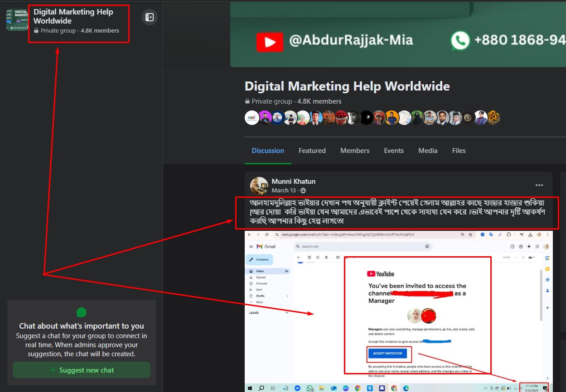Open the March 13 post timestamp
The image size is (566, 392).
[284, 191]
